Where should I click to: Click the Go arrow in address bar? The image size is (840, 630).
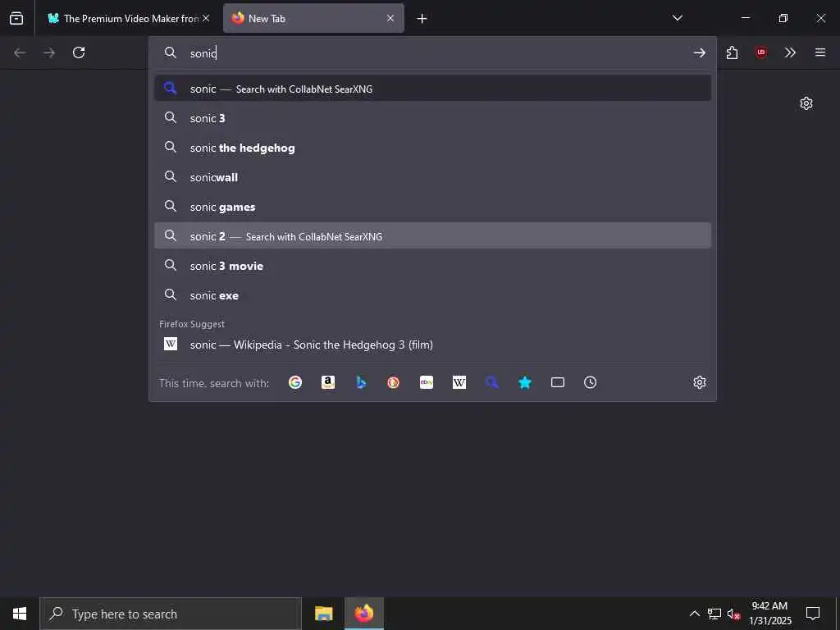pos(699,52)
